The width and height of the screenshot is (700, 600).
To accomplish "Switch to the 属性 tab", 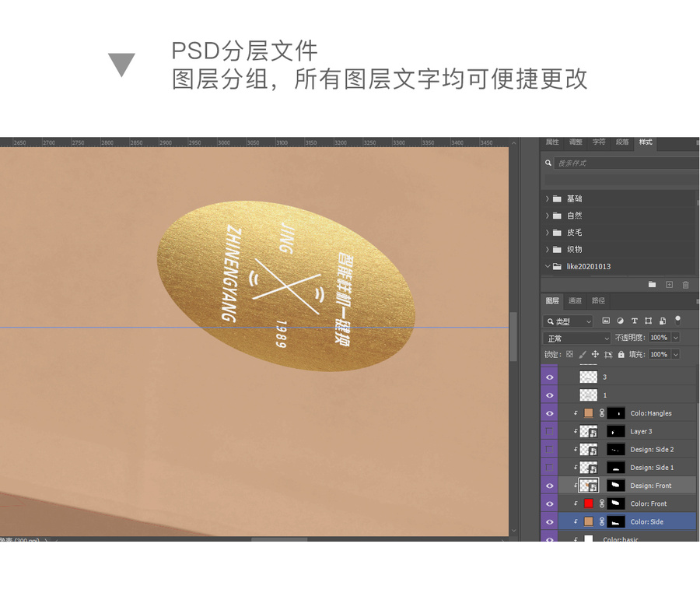I will click(552, 142).
